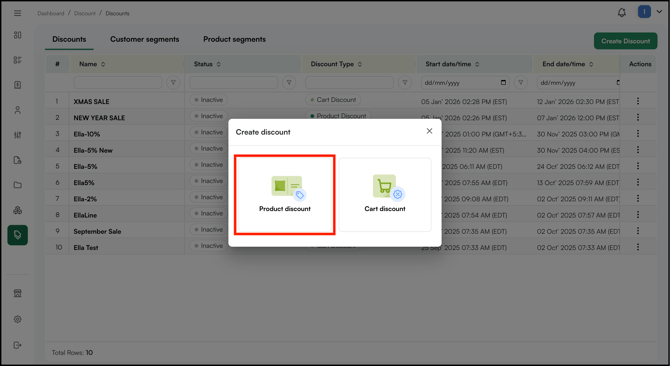The height and width of the screenshot is (366, 670).
Task: Open the folder icon in sidebar
Action: [18, 185]
